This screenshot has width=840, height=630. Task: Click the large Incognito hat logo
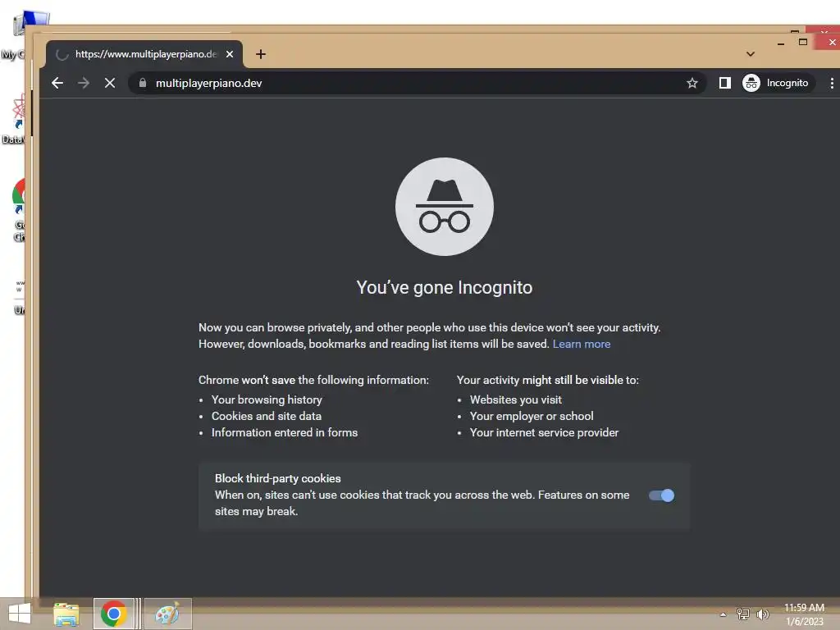(x=445, y=207)
